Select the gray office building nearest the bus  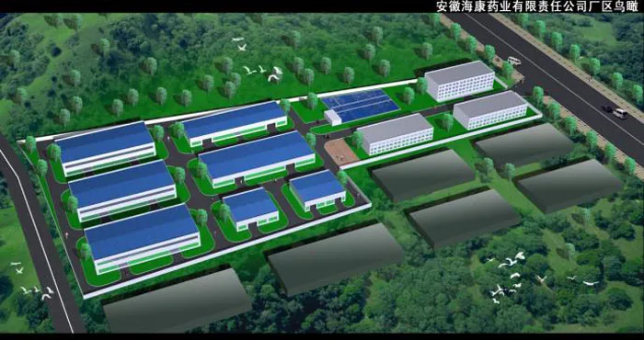click(460, 81)
